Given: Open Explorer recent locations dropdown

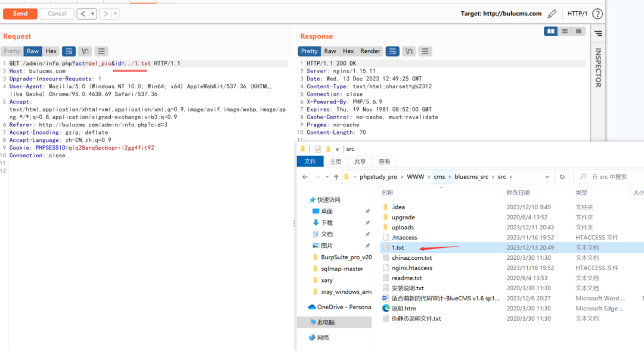Looking at the screenshot, I should [x=327, y=177].
